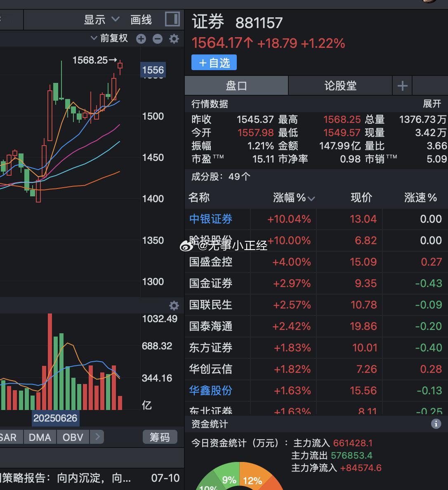Add new tab with plus icon
This screenshot has width=448, height=490.
[402, 85]
